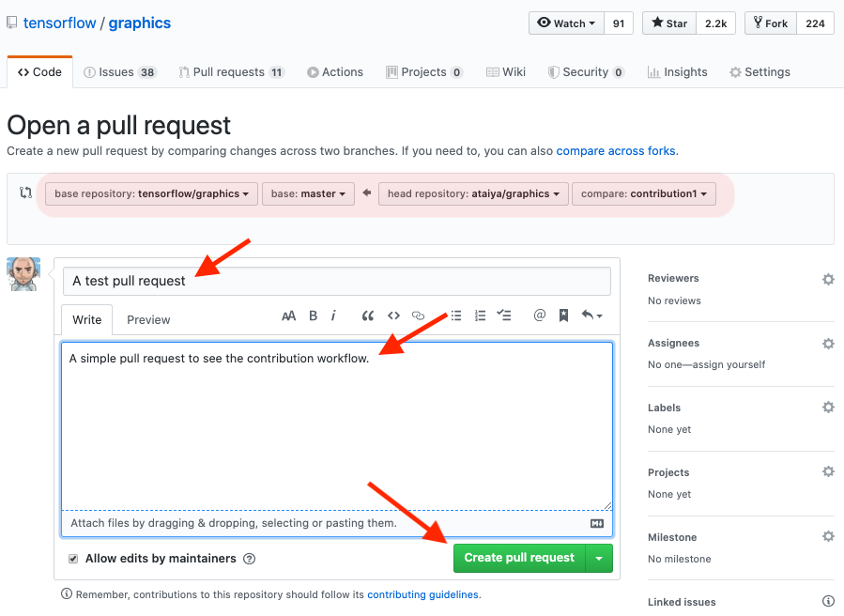Click the bold text formatting icon

313,316
